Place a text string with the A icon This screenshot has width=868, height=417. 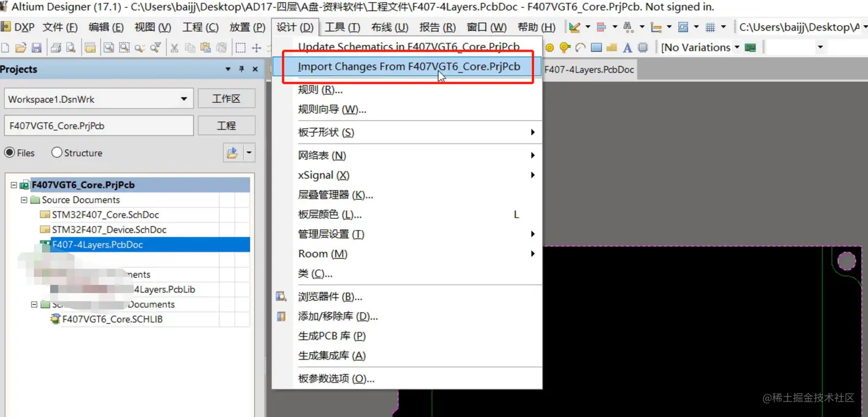[x=627, y=48]
